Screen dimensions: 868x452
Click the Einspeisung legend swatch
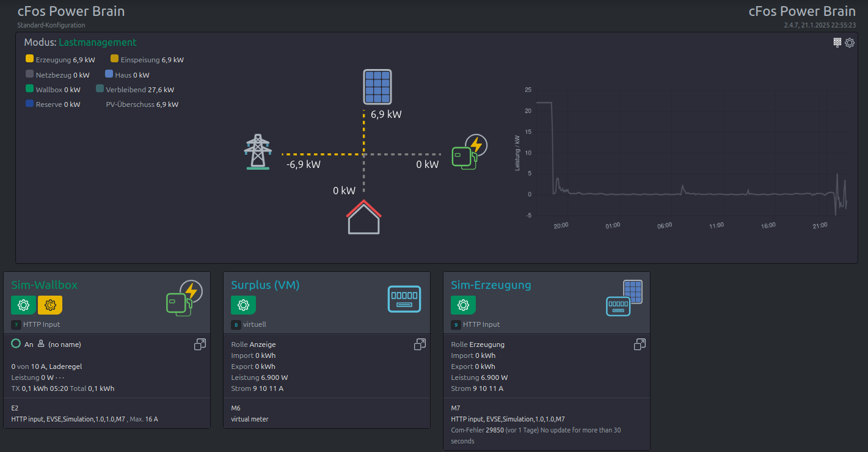tap(114, 59)
